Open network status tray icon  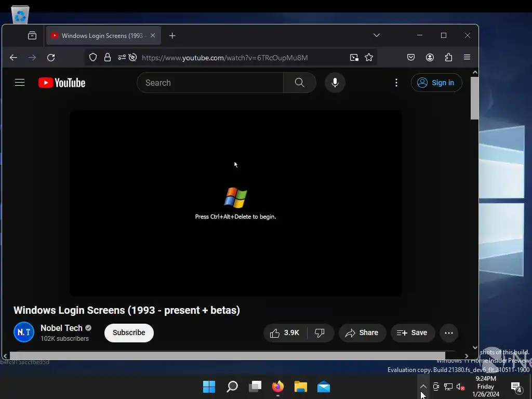(x=448, y=387)
